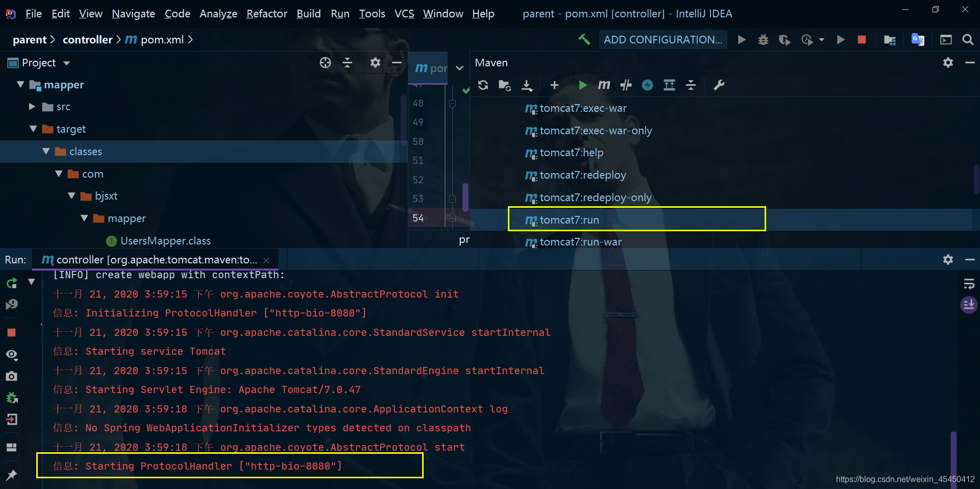Open the VCS menu
This screenshot has height=489, width=980.
[404, 14]
